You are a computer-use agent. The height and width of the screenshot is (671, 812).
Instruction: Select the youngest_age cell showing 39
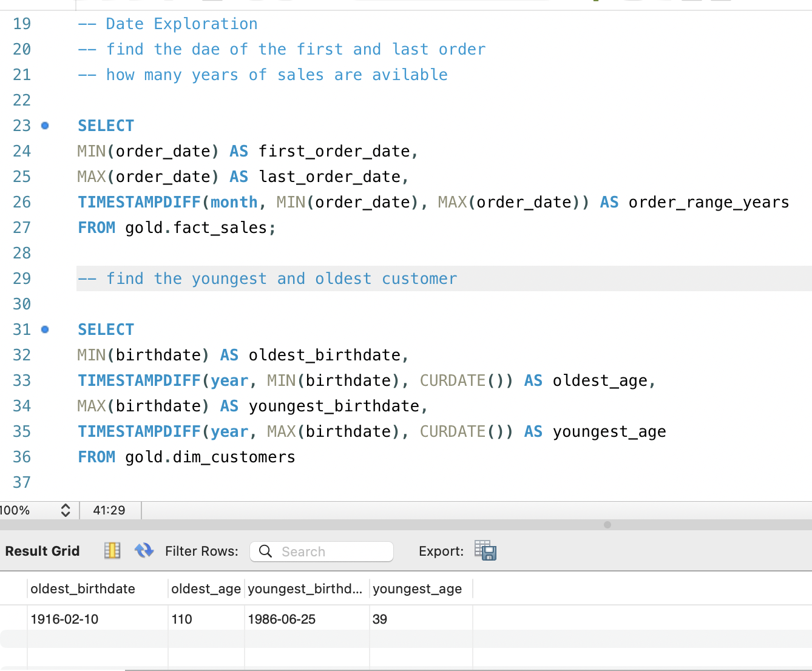380,619
